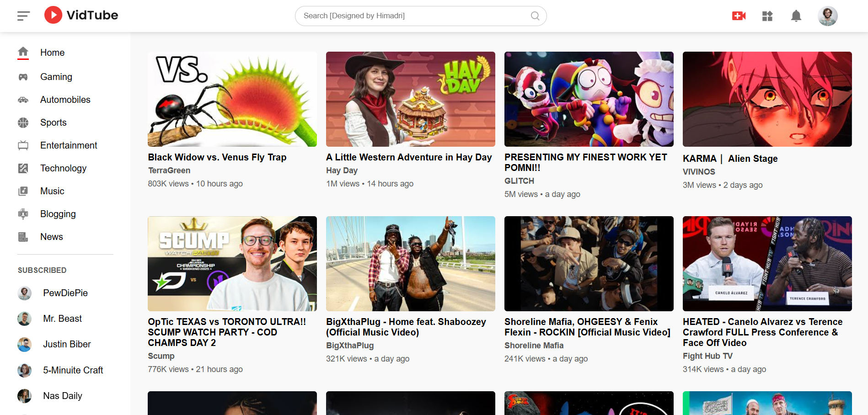Image resolution: width=868 pixels, height=415 pixels.
Task: Open BigXthaPlug Home video thumbnail
Action: pyautogui.click(x=411, y=264)
